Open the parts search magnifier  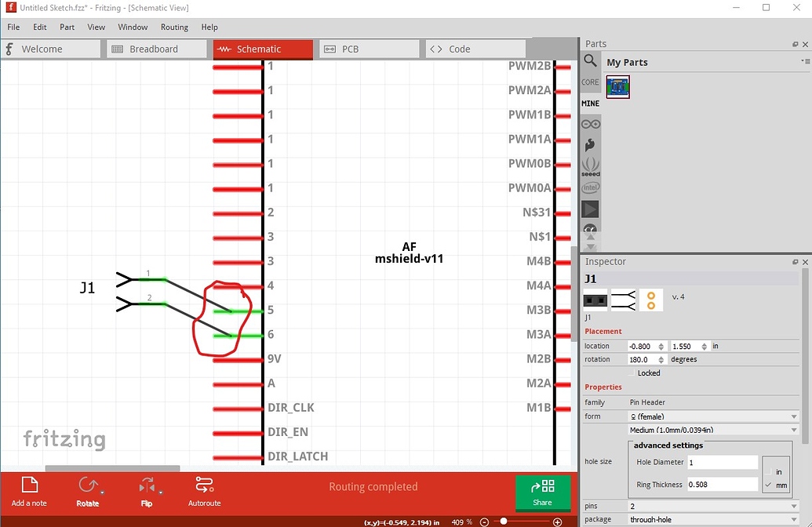(590, 60)
